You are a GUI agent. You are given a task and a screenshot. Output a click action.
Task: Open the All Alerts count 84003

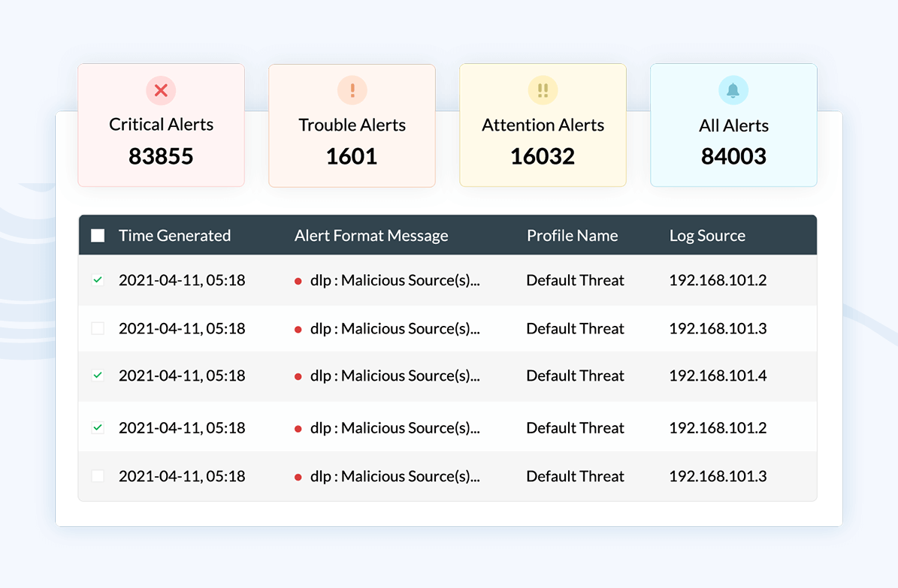pyautogui.click(x=733, y=156)
